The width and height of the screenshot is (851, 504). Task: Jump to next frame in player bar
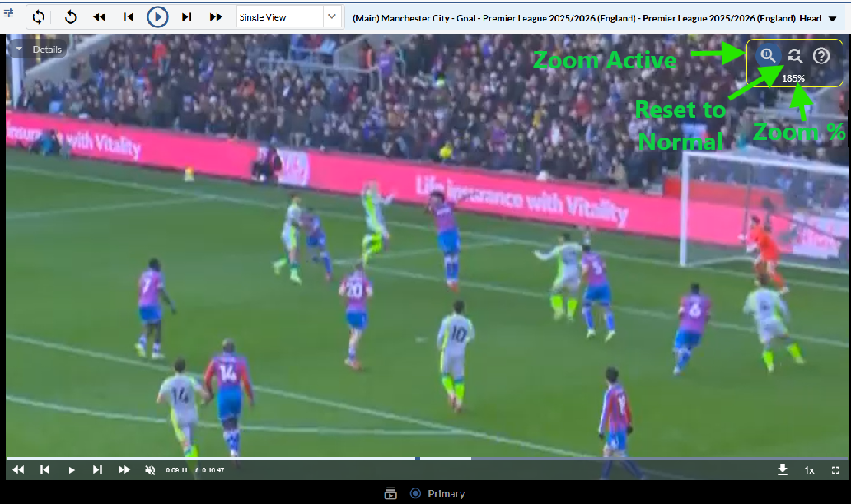click(97, 469)
